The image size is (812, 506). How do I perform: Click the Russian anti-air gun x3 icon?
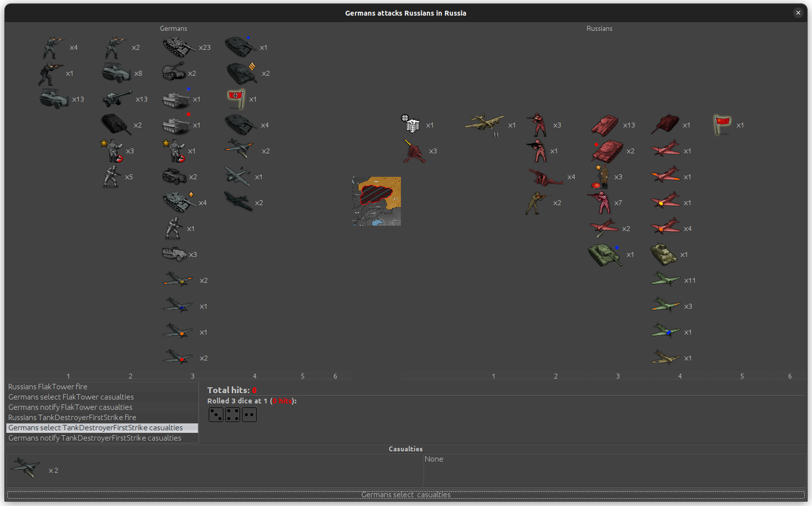pos(414,151)
